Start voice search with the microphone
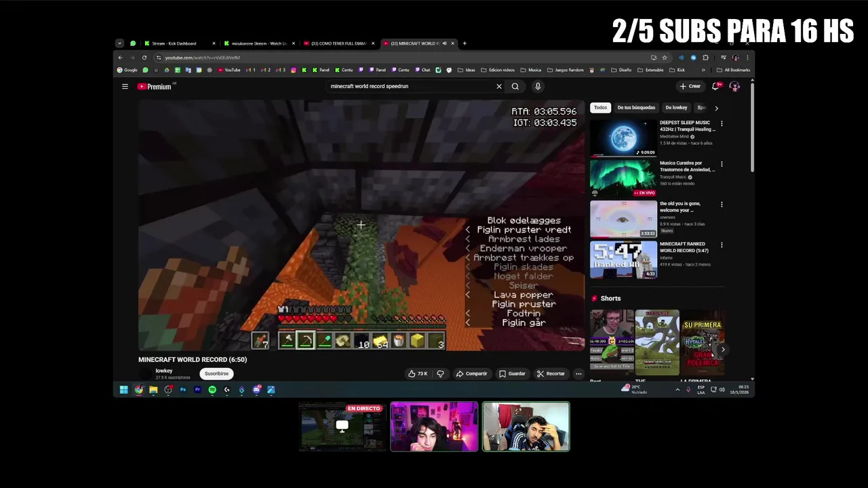This screenshot has width=868, height=488. coord(538,86)
